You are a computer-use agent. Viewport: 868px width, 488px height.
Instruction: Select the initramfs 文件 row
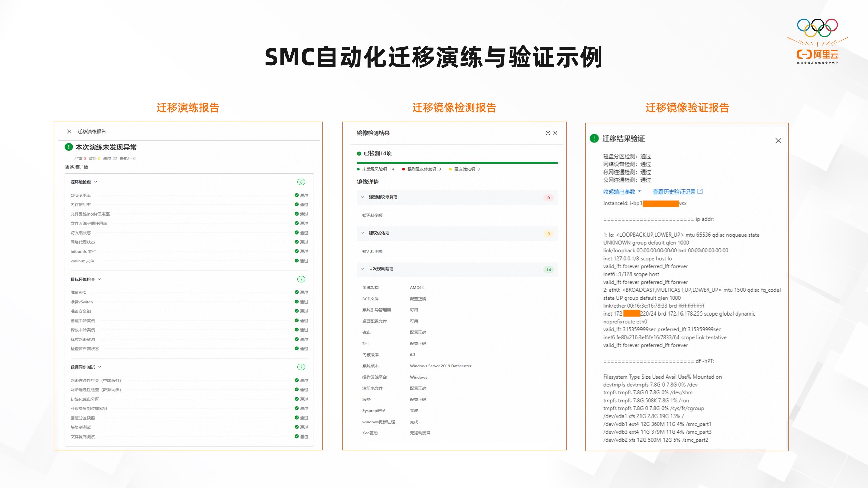[x=189, y=251]
